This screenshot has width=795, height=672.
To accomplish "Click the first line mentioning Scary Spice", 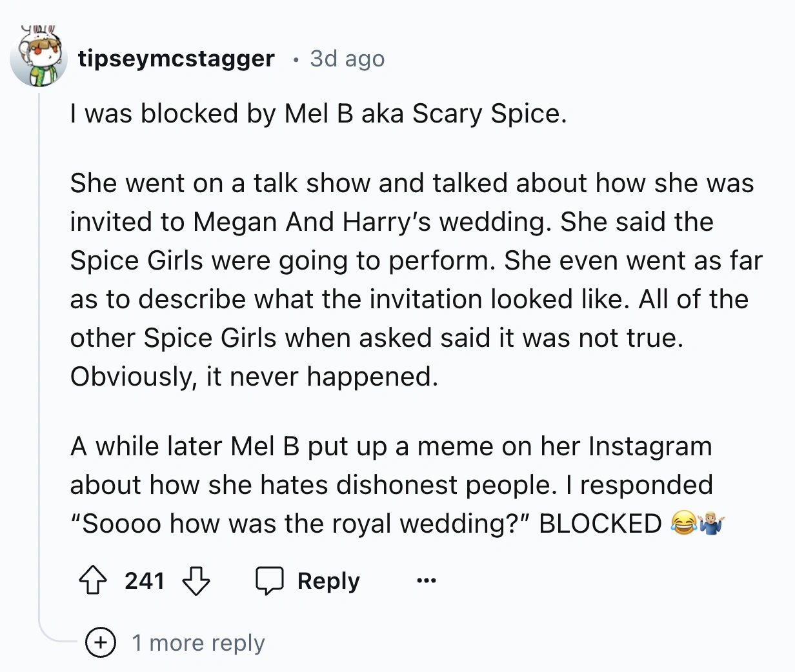I will click(318, 114).
